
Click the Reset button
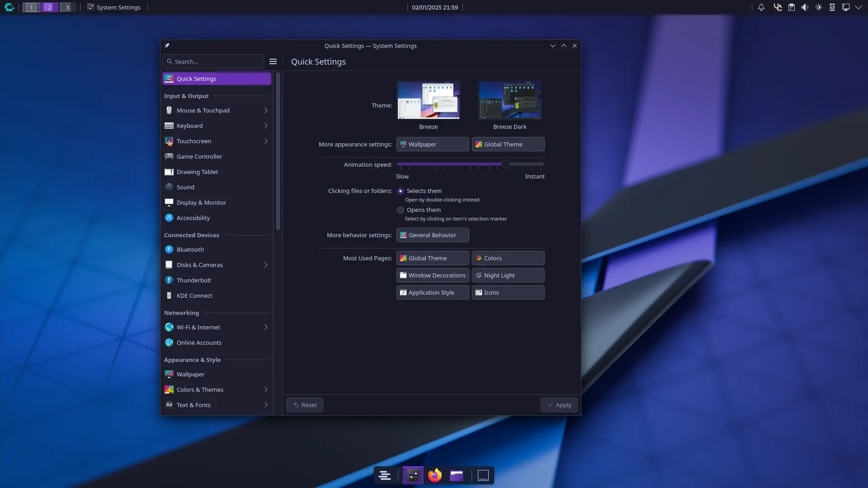coord(305,405)
